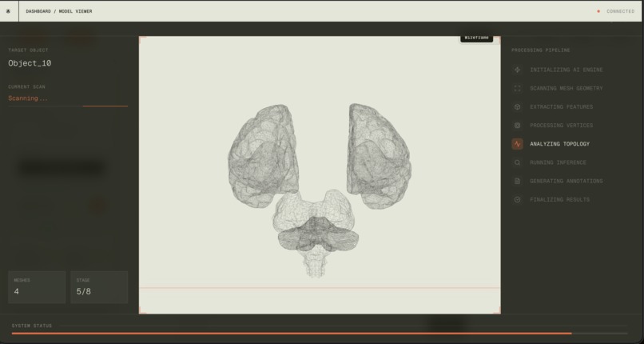Click the Connected status label
644x344 pixels.
coord(621,11)
